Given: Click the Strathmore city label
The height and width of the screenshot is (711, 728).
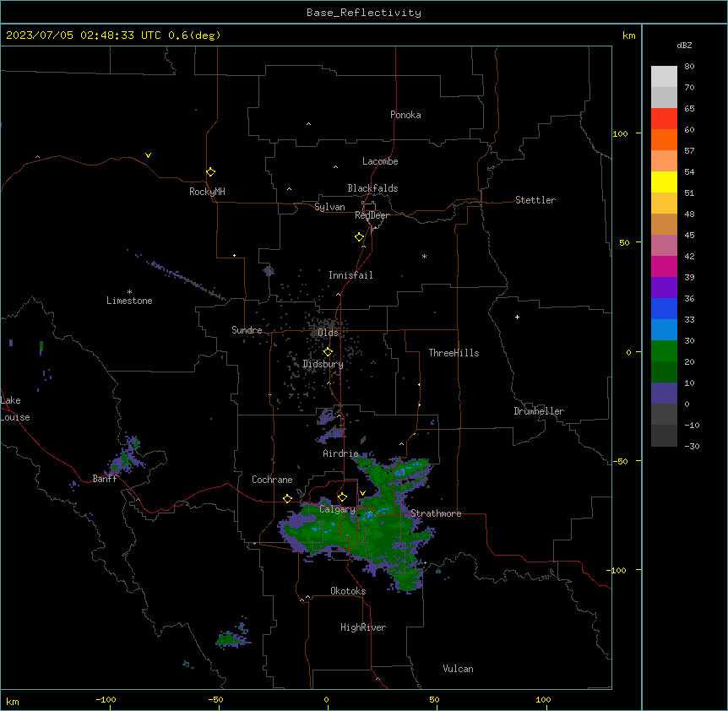Looking at the screenshot, I should 436,513.
